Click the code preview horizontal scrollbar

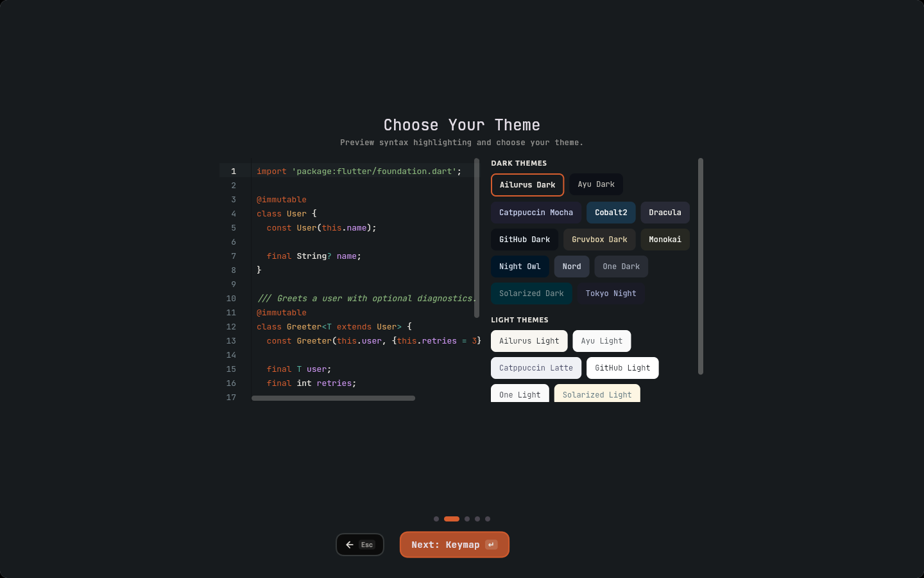coord(333,398)
